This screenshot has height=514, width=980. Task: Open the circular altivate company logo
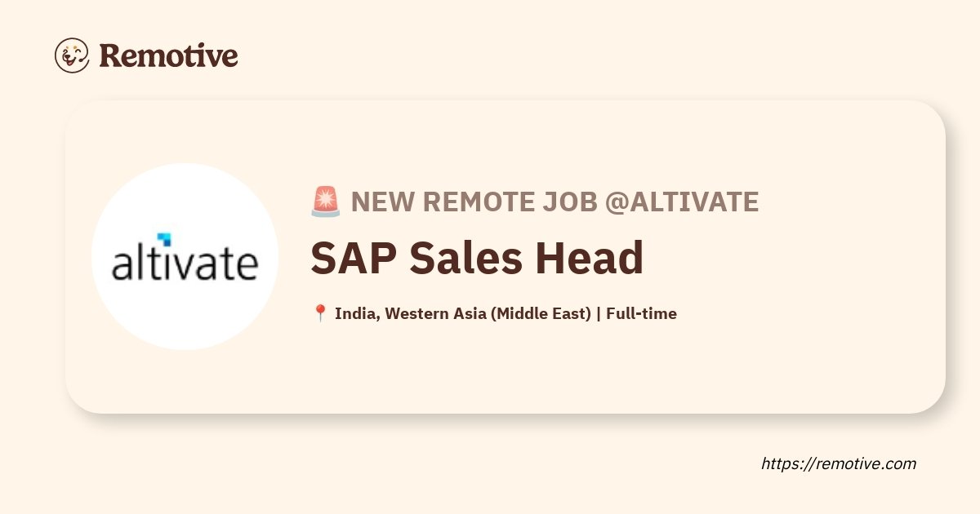(x=185, y=257)
